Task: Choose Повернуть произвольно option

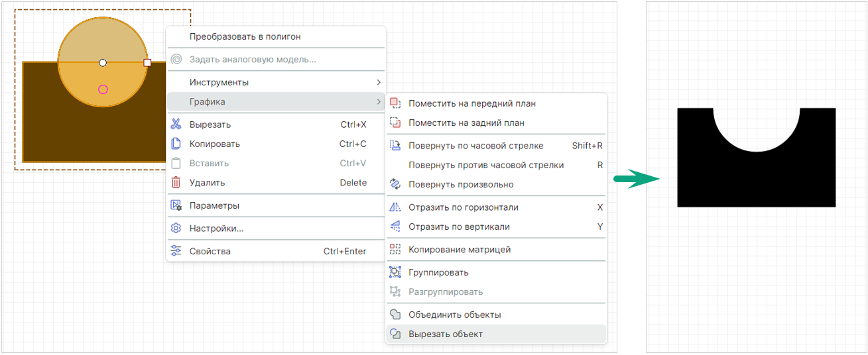Action: [x=460, y=185]
